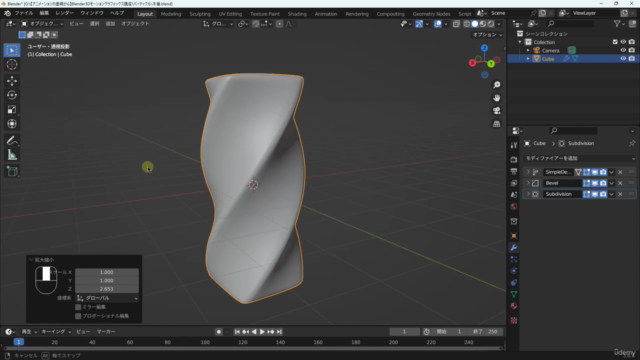Viewport: 640px width, 360px height.
Task: Open the timeline Keying menu
Action: (56, 332)
